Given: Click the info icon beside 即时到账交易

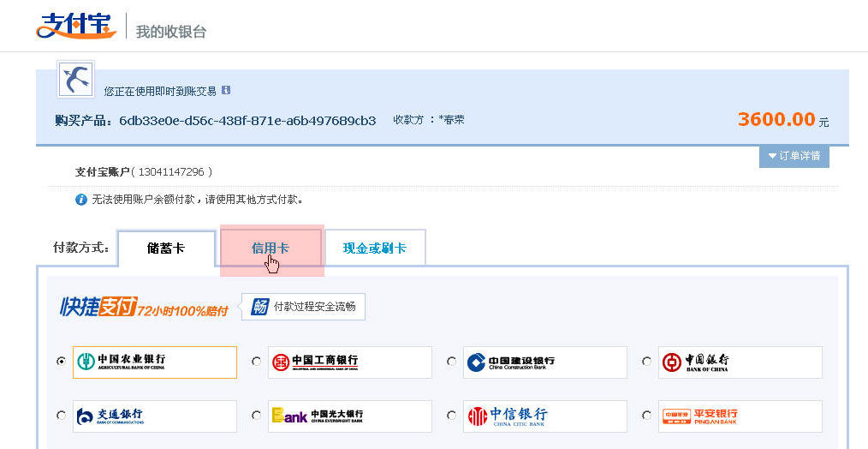Looking at the screenshot, I should [226, 90].
